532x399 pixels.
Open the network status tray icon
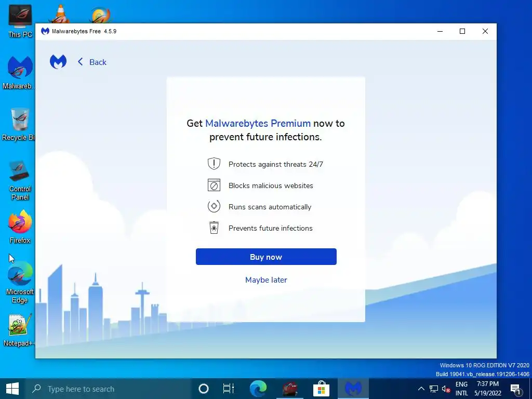tap(434, 389)
